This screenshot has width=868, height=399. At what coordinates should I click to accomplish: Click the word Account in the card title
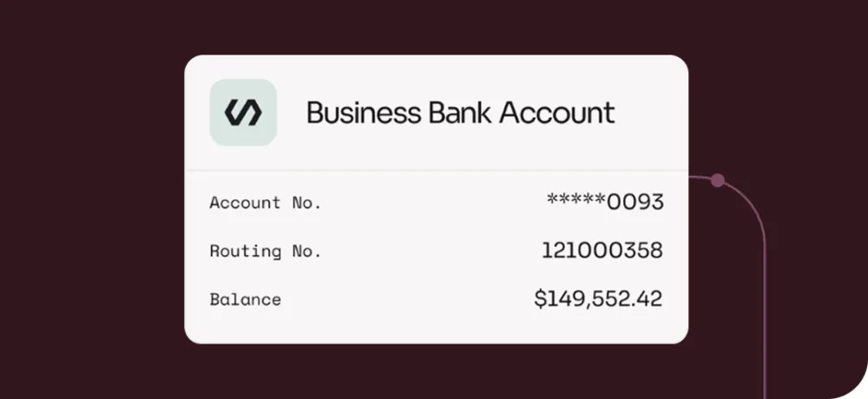tap(558, 113)
